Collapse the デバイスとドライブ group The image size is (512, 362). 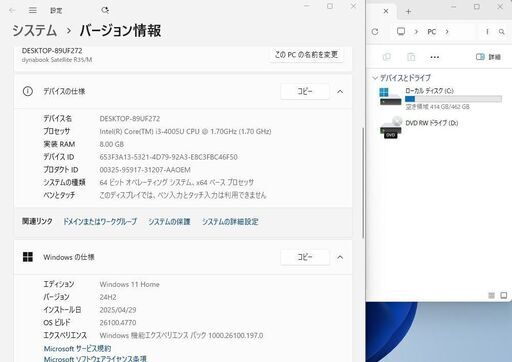pos(375,78)
